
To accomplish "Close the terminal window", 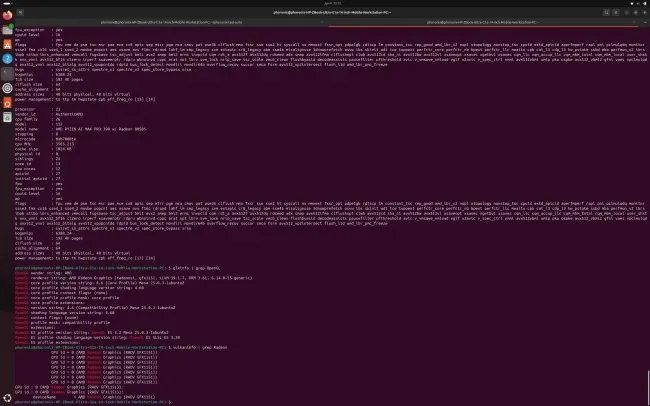I will click(644, 12).
